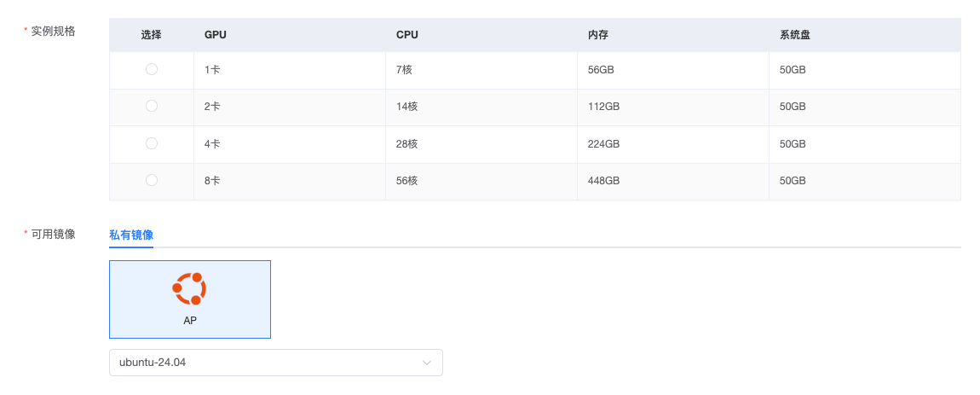
Task: Select the AP image card label
Action: pos(190,320)
